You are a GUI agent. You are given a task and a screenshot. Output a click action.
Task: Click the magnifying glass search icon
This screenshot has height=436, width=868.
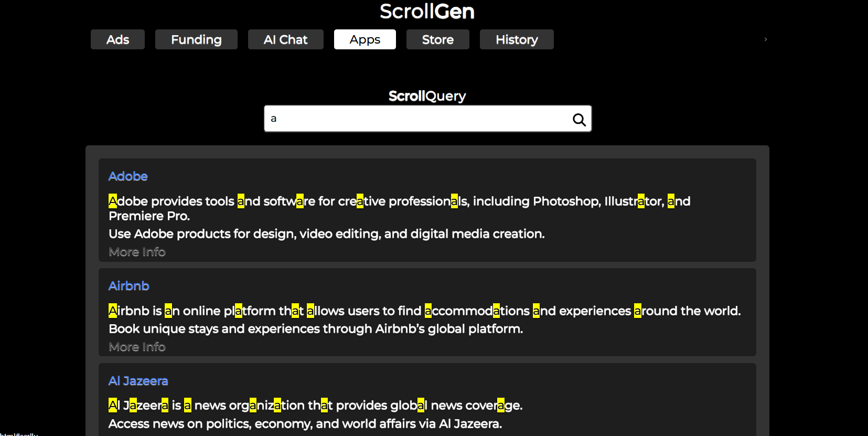coord(579,120)
